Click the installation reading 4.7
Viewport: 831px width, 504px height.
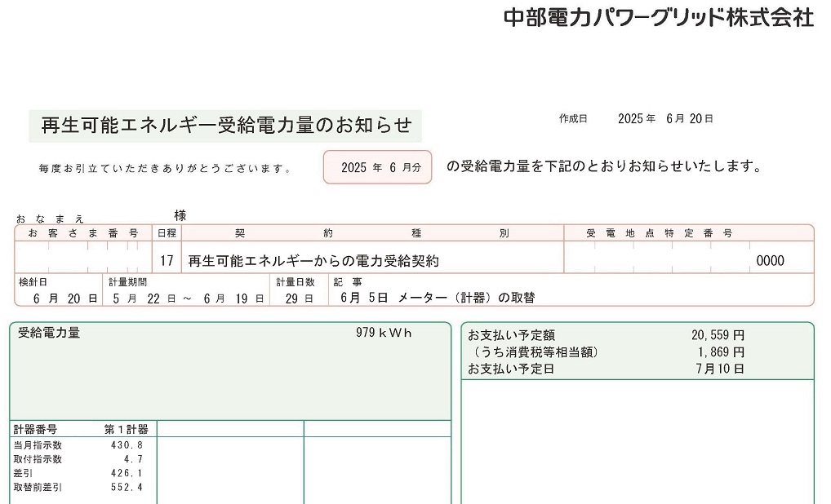[x=134, y=459]
